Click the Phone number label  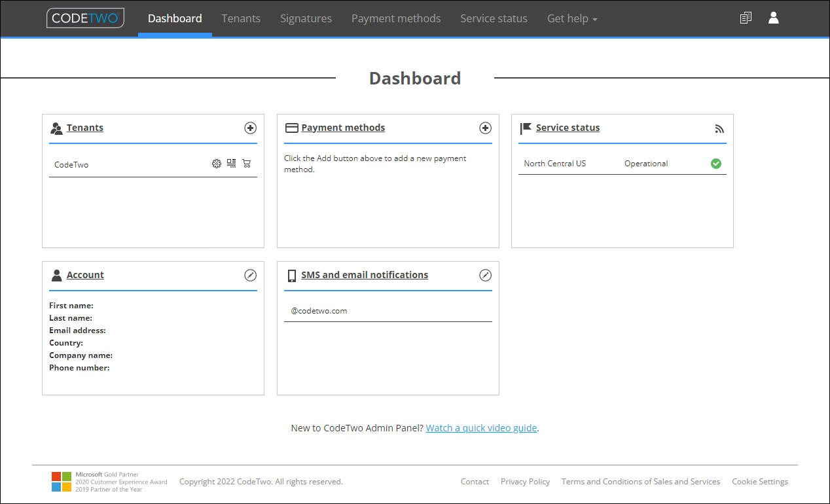79,368
